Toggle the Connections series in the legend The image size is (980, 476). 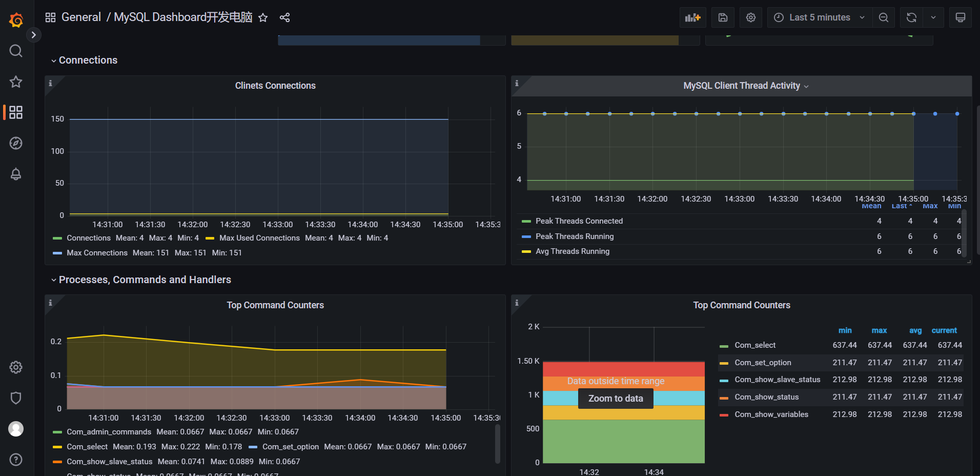[89, 238]
